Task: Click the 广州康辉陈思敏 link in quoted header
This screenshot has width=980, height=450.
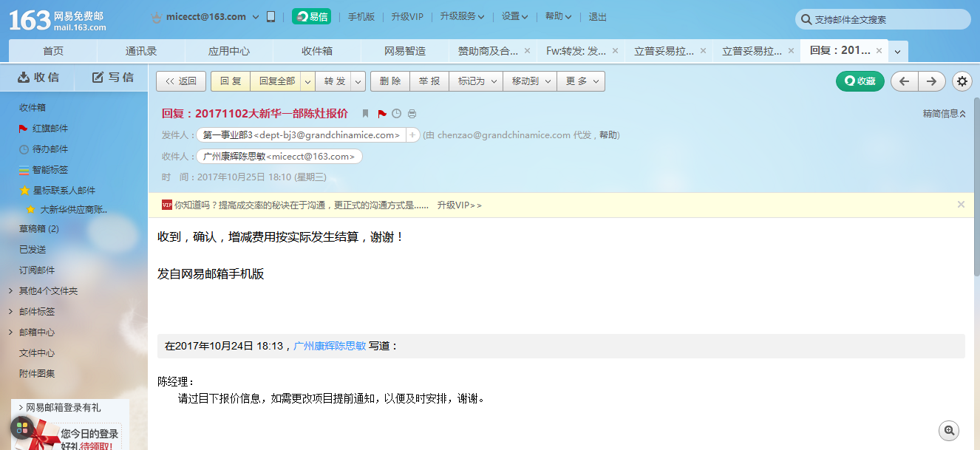Action: 330,346
